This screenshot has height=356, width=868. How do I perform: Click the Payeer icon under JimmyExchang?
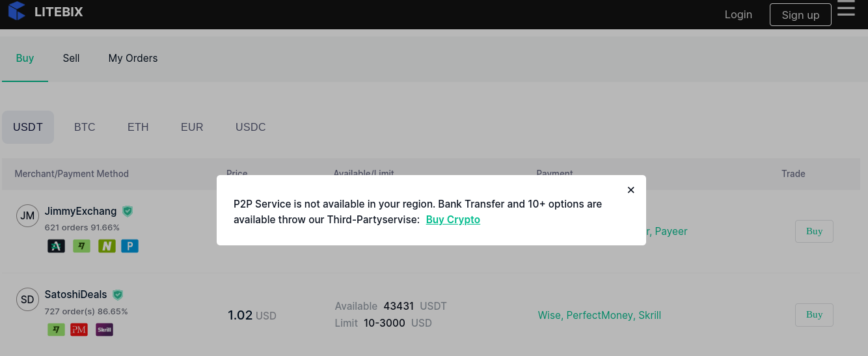point(130,246)
